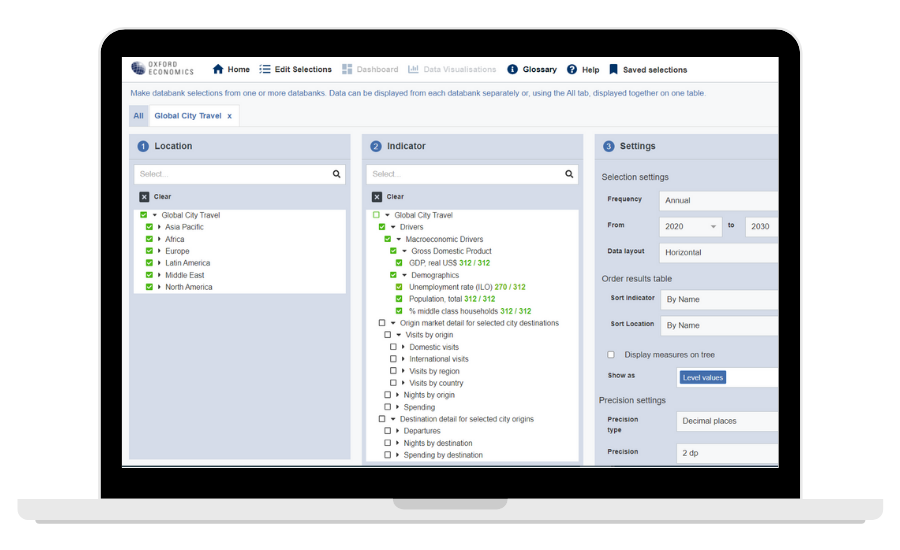Expand the Visits by country node

pyautogui.click(x=403, y=383)
